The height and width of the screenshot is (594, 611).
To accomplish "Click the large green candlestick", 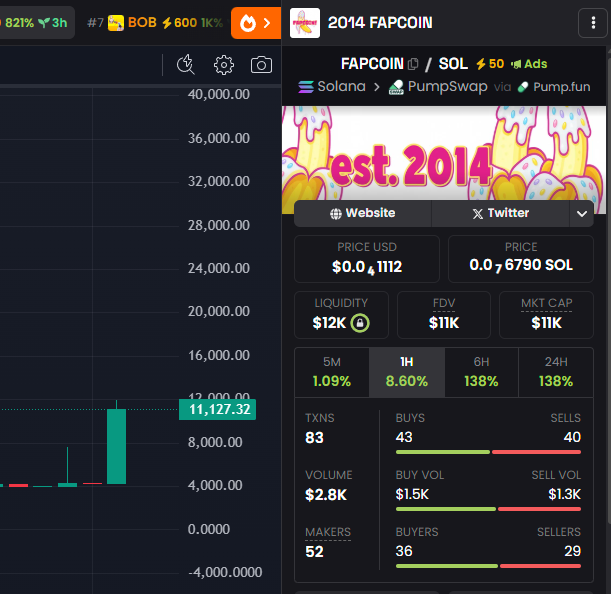I will tap(117, 446).
